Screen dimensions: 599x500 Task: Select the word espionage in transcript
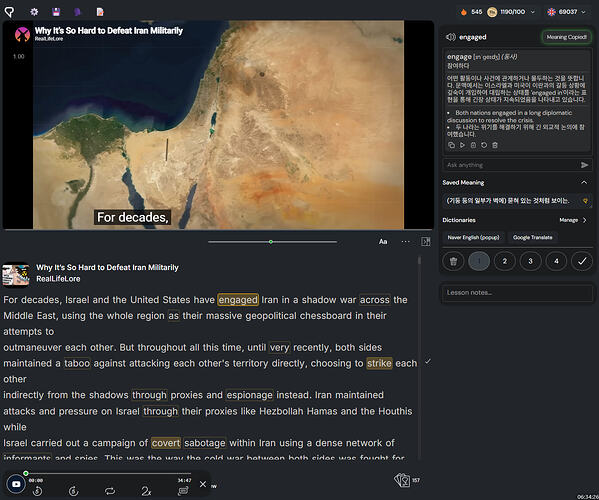(249, 395)
